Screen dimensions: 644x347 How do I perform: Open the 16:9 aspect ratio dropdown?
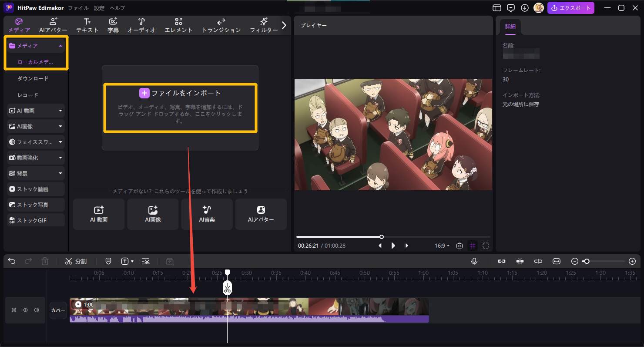click(441, 246)
